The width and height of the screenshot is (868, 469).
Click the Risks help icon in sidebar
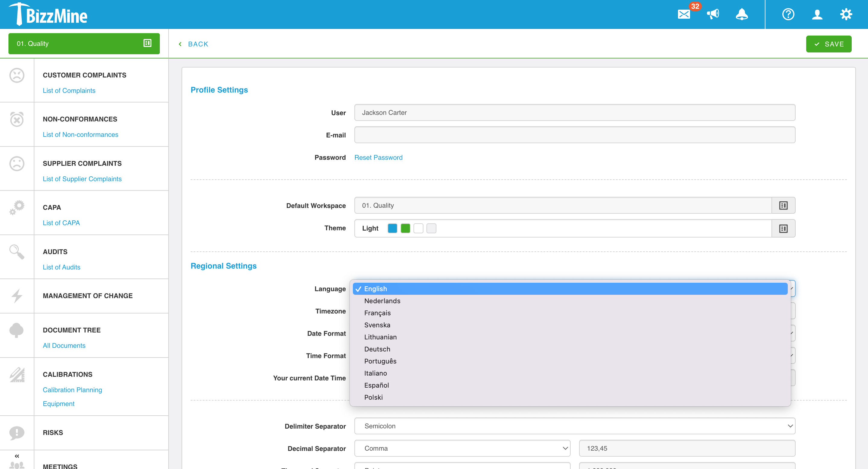tap(17, 432)
